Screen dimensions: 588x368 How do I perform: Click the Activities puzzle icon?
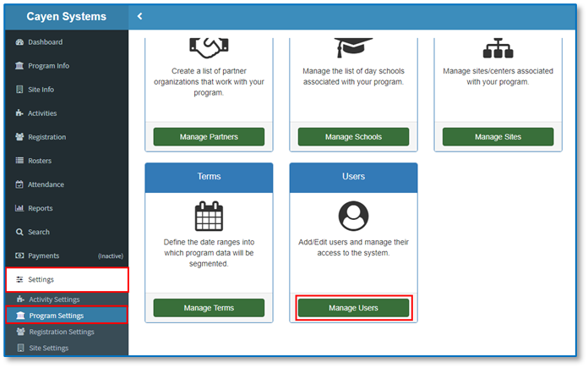click(x=19, y=113)
